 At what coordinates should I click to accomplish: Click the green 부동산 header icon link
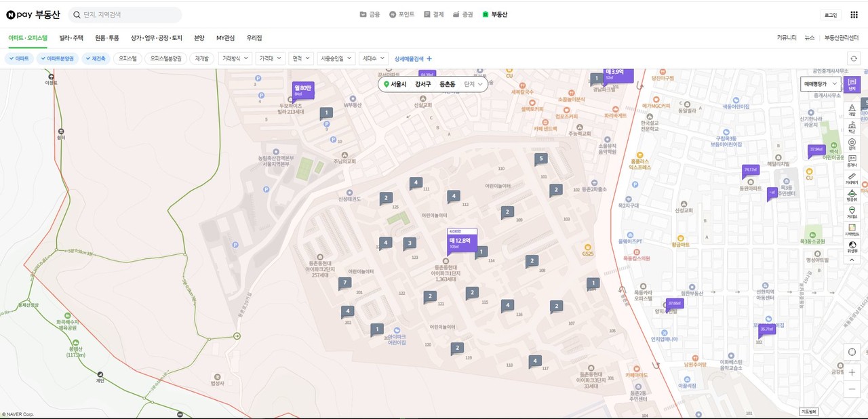[x=495, y=14]
